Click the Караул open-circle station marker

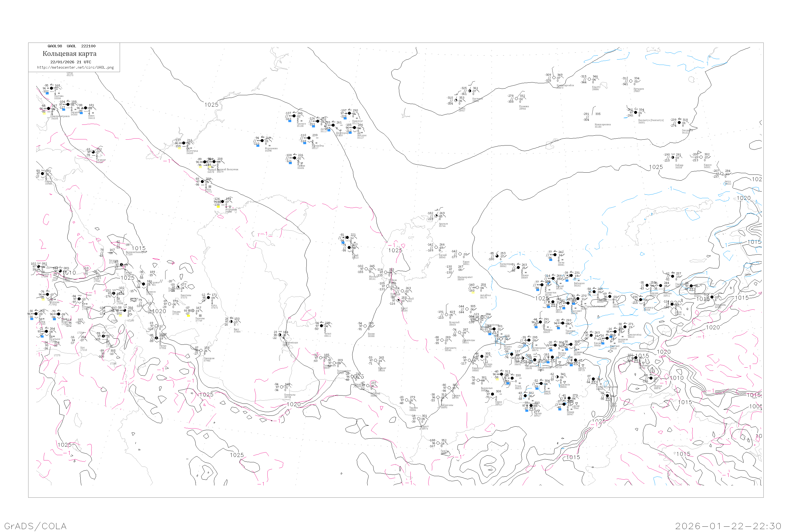click(701, 157)
